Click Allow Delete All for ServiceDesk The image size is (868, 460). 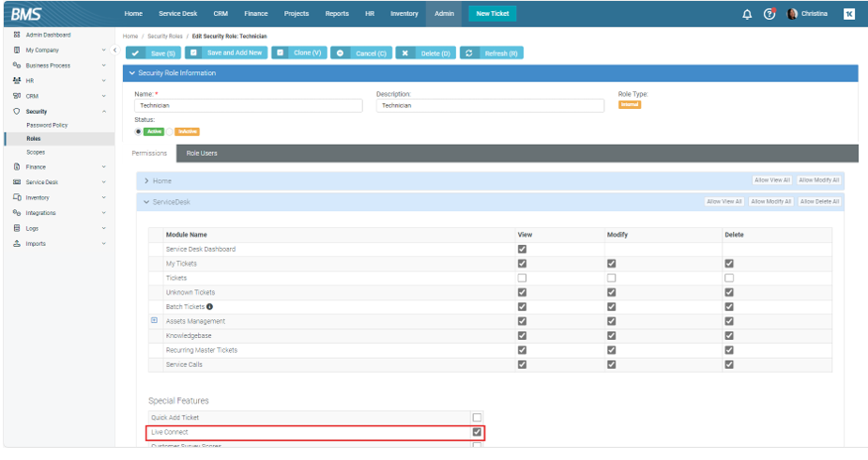click(x=819, y=202)
